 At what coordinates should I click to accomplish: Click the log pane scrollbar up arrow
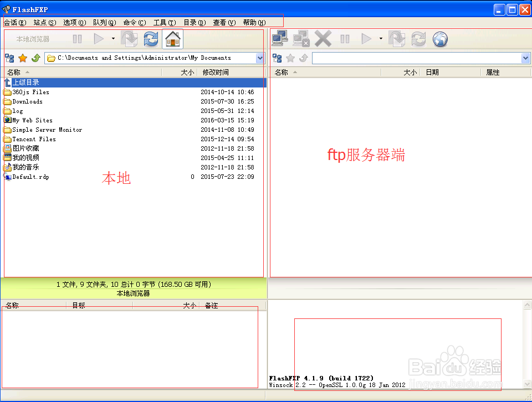pyautogui.click(x=527, y=305)
